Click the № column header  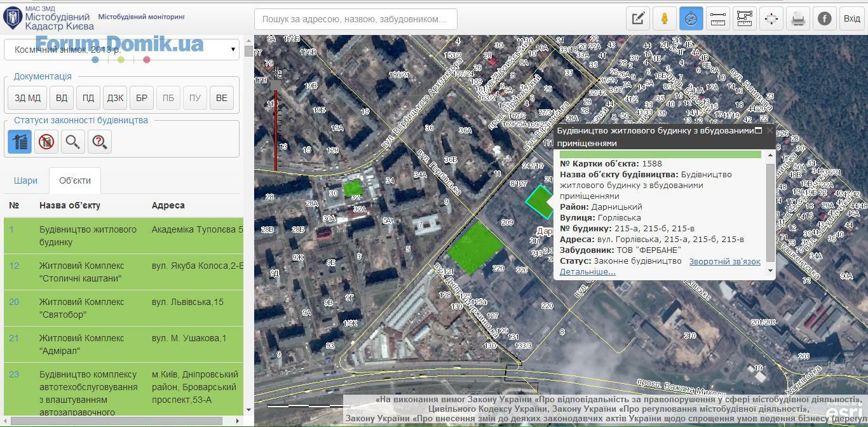coord(14,205)
